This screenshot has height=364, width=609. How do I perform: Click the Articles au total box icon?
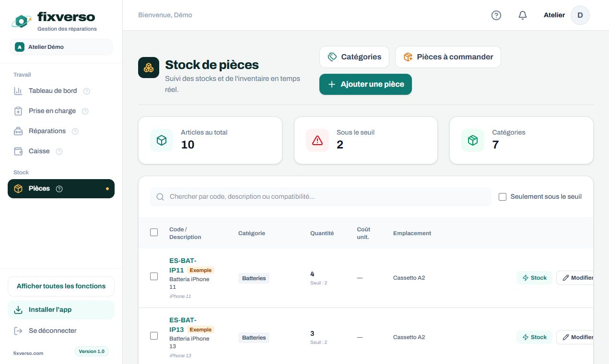(x=162, y=140)
